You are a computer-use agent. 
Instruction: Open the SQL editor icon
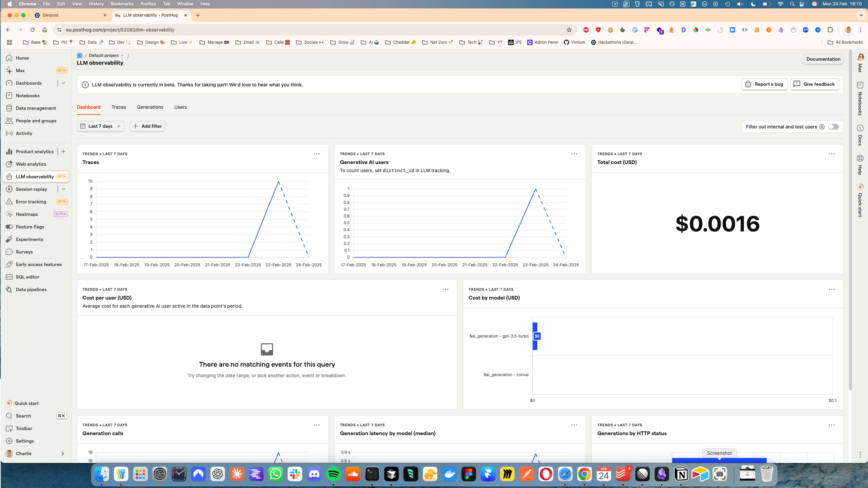point(9,277)
